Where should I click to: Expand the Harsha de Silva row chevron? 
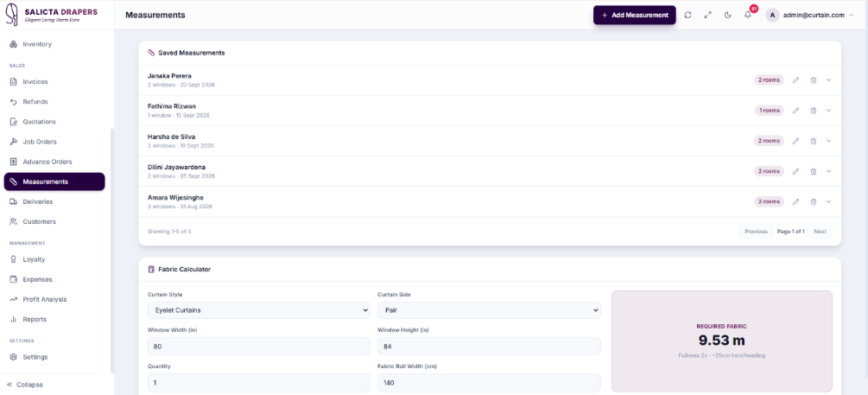[x=828, y=141]
